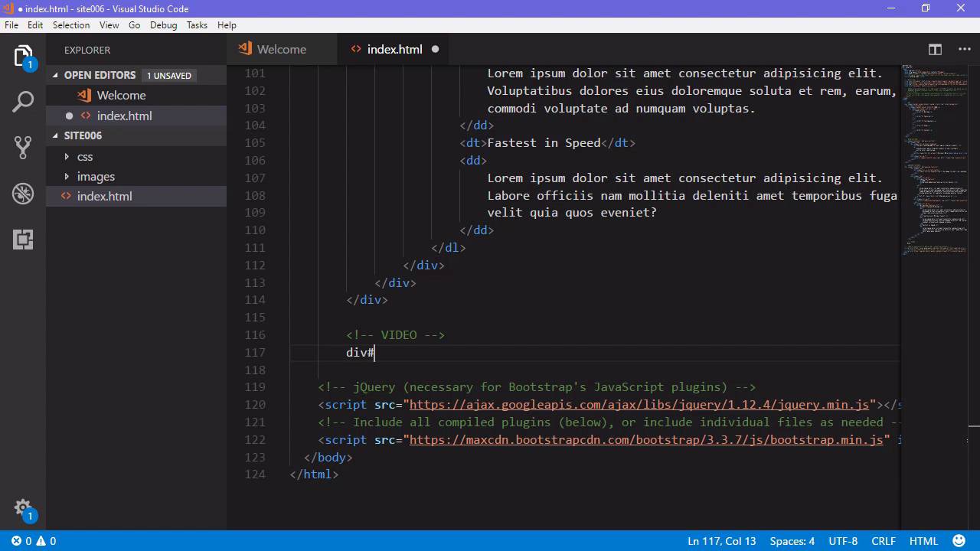Viewport: 980px width, 551px height.
Task: Click the unsaved dot on index.html tab
Action: coord(435,50)
